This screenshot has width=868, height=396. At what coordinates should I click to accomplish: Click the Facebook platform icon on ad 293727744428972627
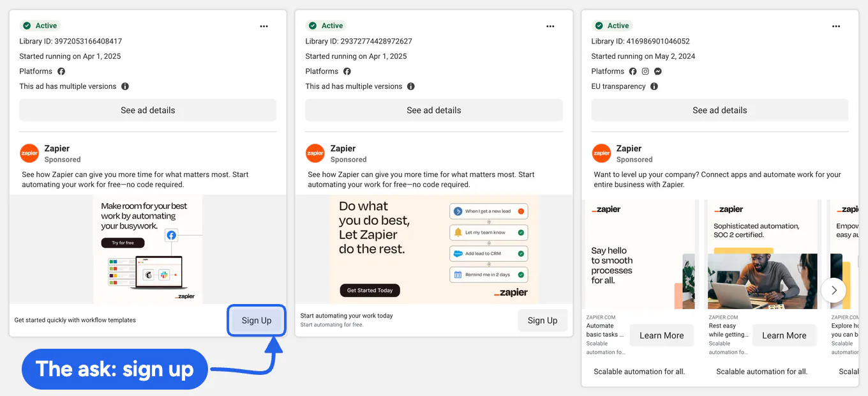click(x=347, y=72)
